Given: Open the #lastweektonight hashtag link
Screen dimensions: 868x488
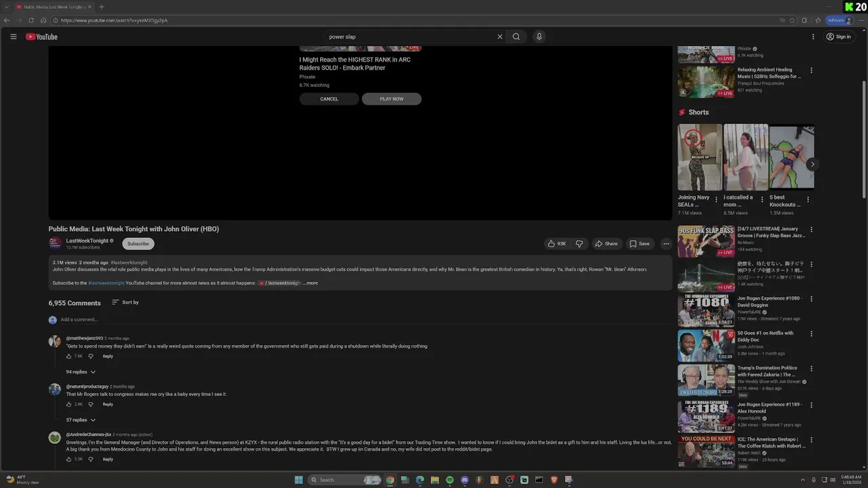Looking at the screenshot, I should coord(106,283).
